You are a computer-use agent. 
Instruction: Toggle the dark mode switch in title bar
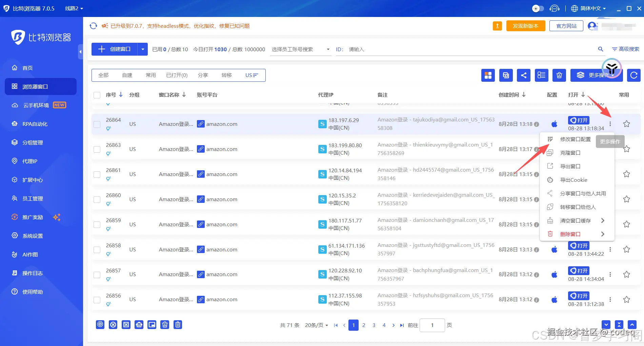coord(538,8)
